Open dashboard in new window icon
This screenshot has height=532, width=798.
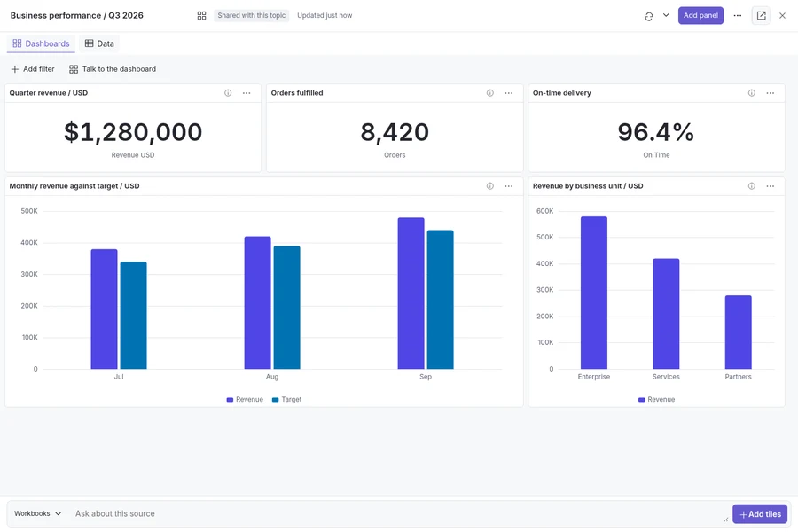(x=761, y=16)
